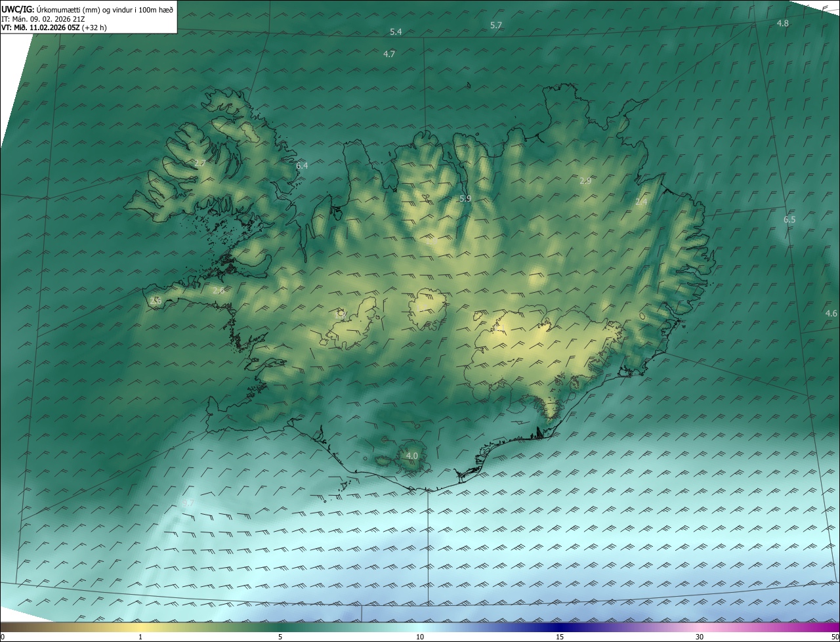Click the 'IT: Mán. 09. 02. 2026 21Z' line

(x=43, y=19)
